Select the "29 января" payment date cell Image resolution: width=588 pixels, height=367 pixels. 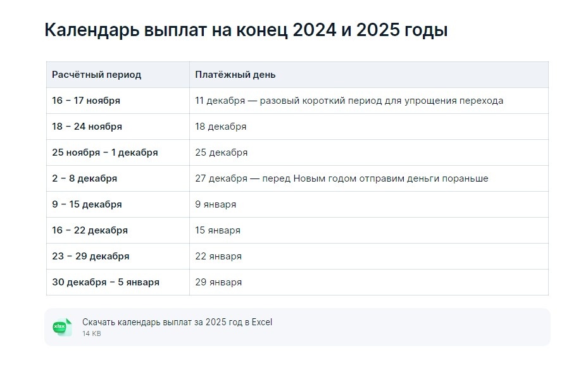pyautogui.click(x=217, y=282)
